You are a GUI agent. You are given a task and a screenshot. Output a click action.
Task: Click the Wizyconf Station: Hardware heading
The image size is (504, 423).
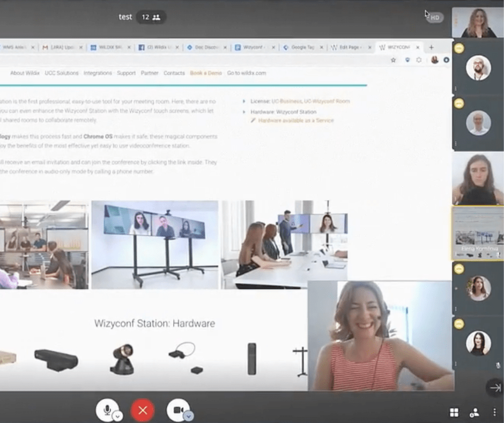pyautogui.click(x=154, y=323)
